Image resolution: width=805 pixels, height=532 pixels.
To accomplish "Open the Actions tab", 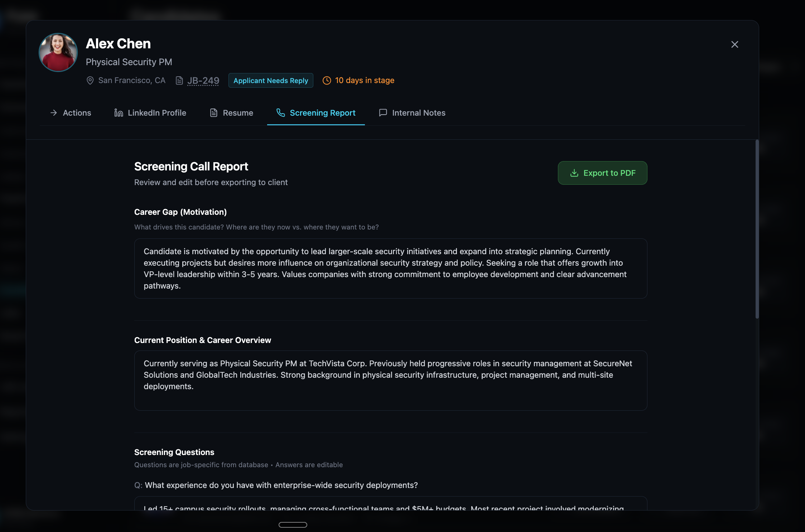I will tap(71, 113).
